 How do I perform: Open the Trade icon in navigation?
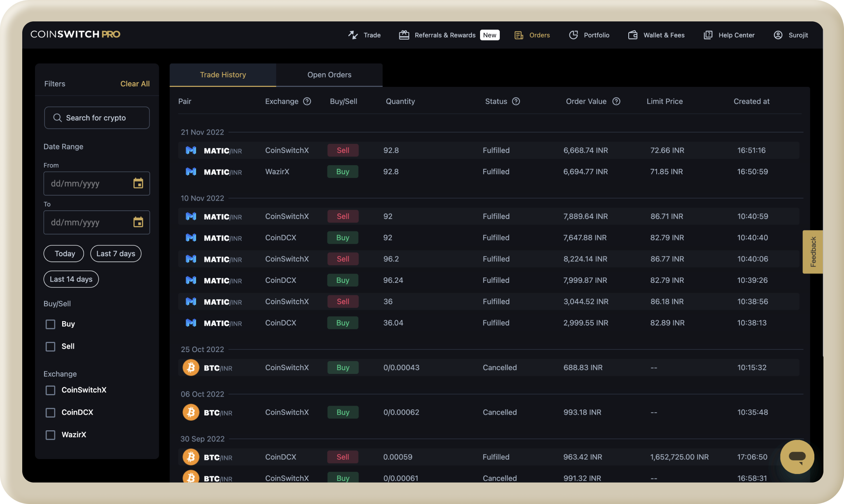click(x=353, y=35)
